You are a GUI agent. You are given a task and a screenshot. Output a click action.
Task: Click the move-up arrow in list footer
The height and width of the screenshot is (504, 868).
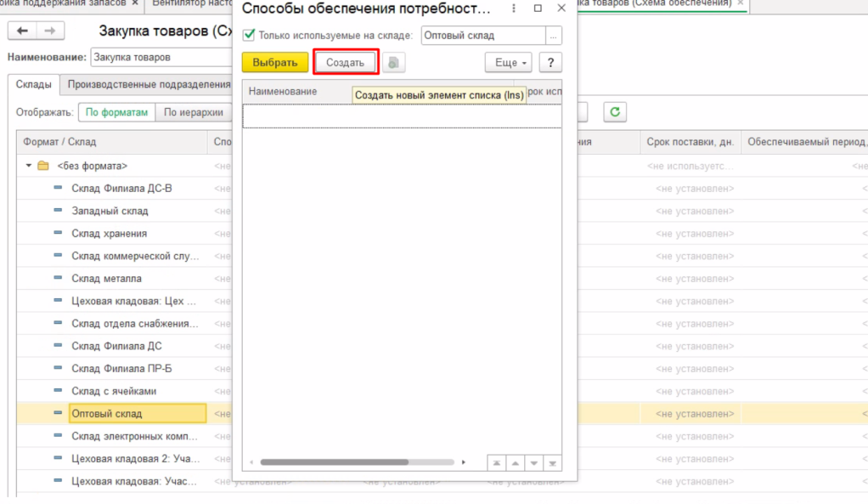point(515,463)
